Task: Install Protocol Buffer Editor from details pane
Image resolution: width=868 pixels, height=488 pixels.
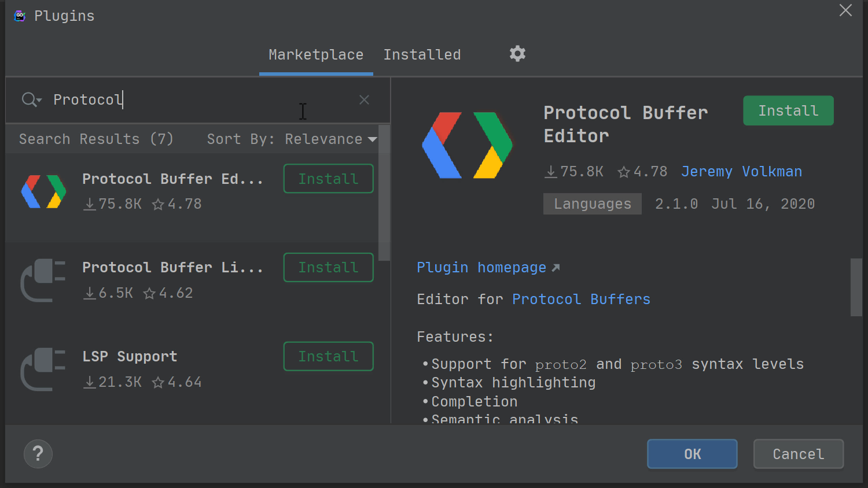Action: coord(788,110)
